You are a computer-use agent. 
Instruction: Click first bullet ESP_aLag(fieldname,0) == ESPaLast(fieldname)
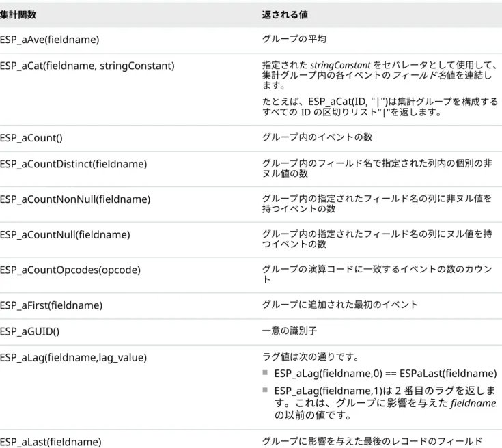pyautogui.click(x=385, y=374)
